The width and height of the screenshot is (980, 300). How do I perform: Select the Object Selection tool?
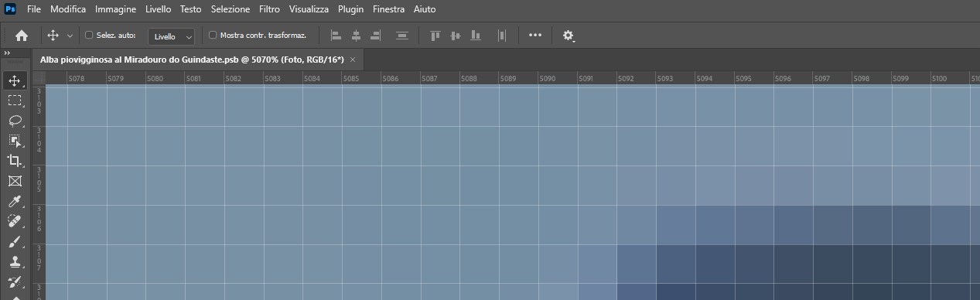pos(15,141)
